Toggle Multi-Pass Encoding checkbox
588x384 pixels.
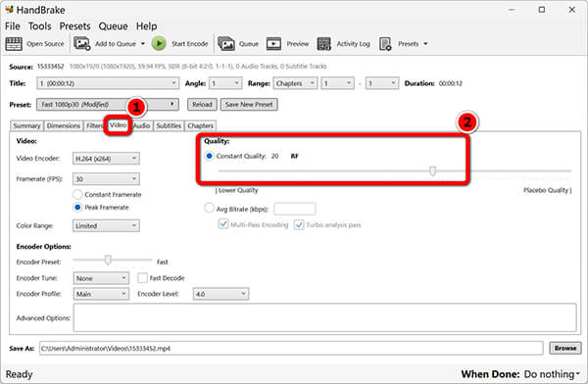point(223,224)
